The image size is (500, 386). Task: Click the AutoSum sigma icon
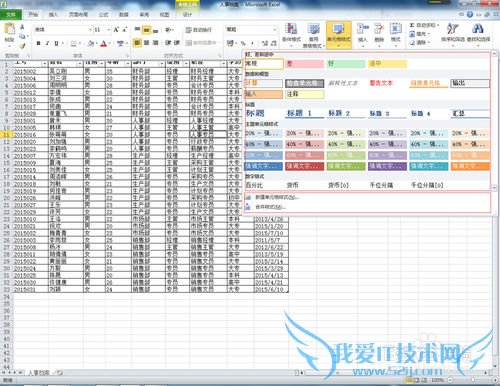click(x=412, y=25)
